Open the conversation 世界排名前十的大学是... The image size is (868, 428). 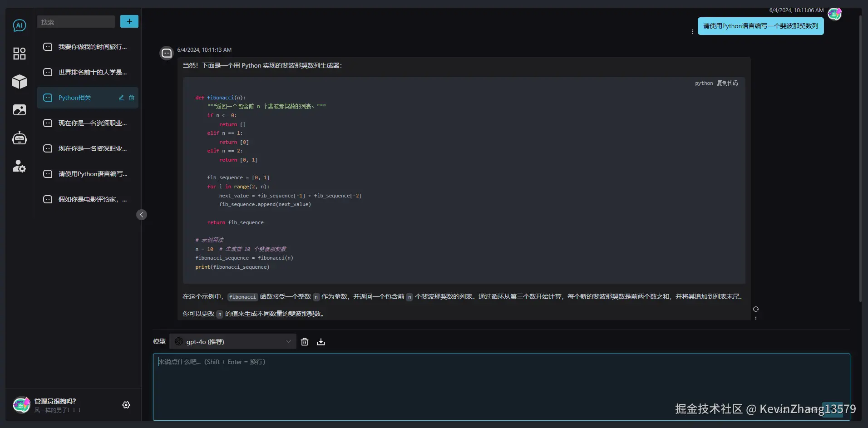pos(88,72)
